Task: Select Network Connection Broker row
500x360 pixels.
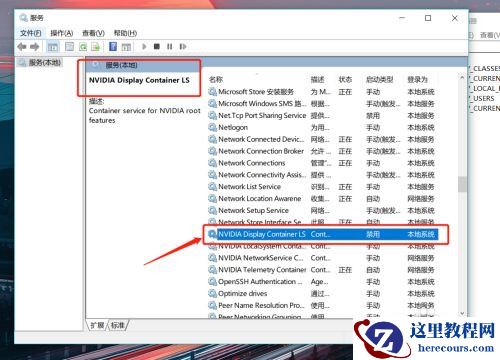Action: pos(322,151)
